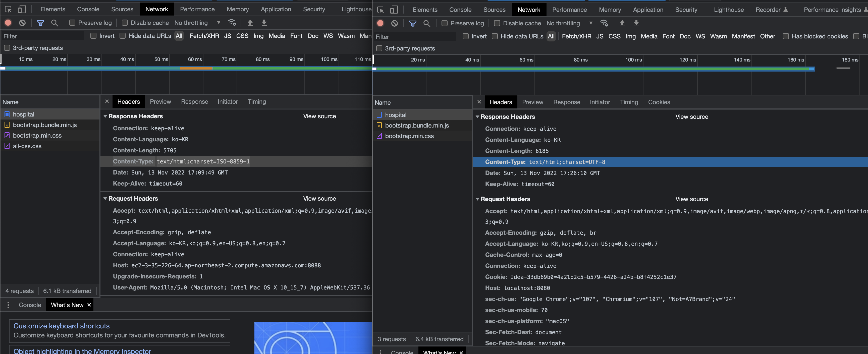
Task: Click the Filter input in left DevTools
Action: [42, 36]
